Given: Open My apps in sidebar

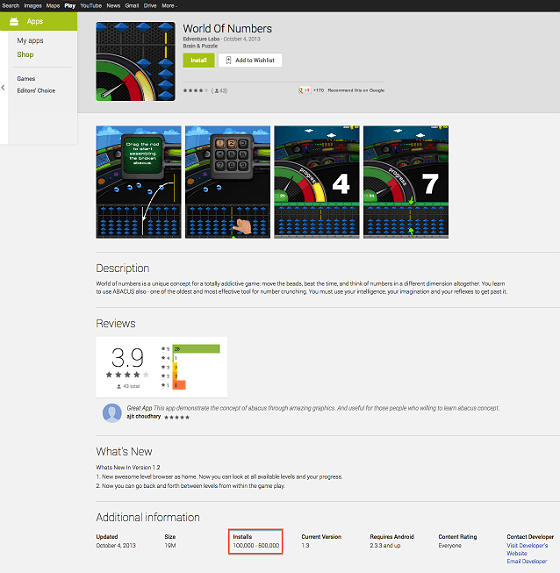Looking at the screenshot, I should click(30, 41).
